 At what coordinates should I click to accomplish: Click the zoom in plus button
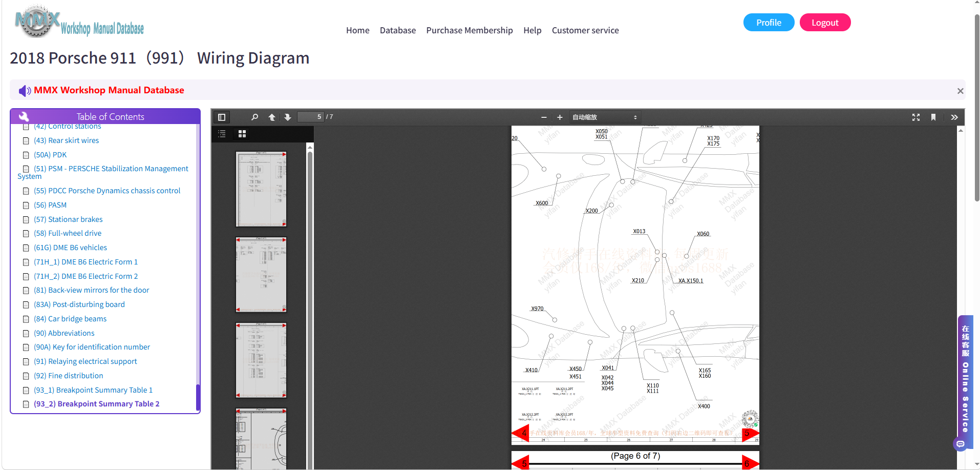click(x=560, y=117)
